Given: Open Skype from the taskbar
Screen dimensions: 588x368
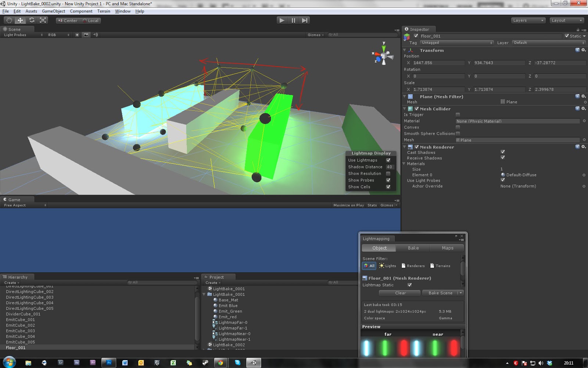Looking at the screenshot, I should coord(238,363).
